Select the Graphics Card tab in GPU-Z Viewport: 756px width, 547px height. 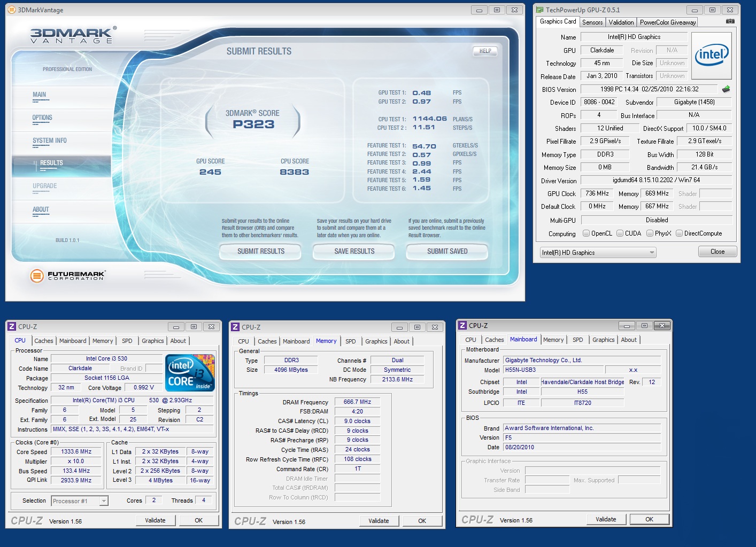[x=558, y=21]
